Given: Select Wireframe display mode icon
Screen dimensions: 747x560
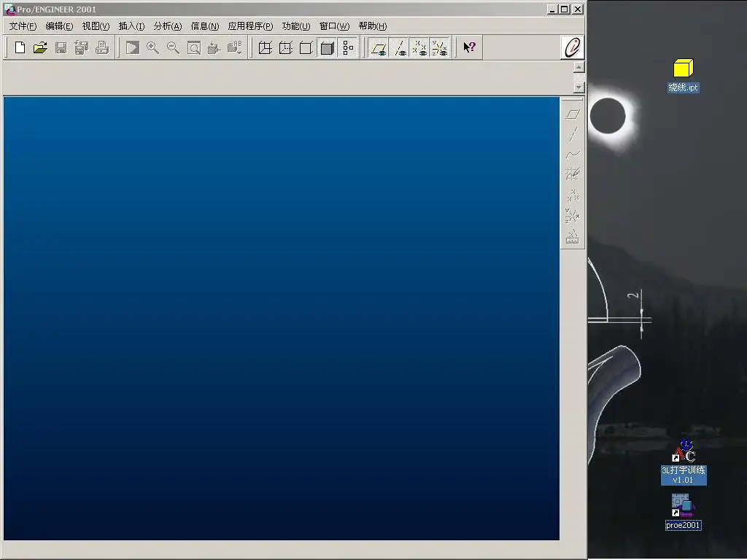Looking at the screenshot, I should 266,48.
